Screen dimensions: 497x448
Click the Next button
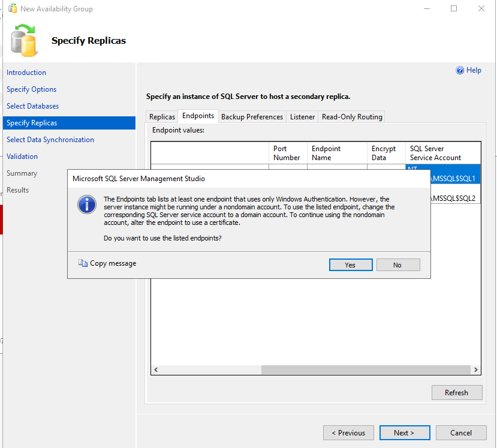403,433
